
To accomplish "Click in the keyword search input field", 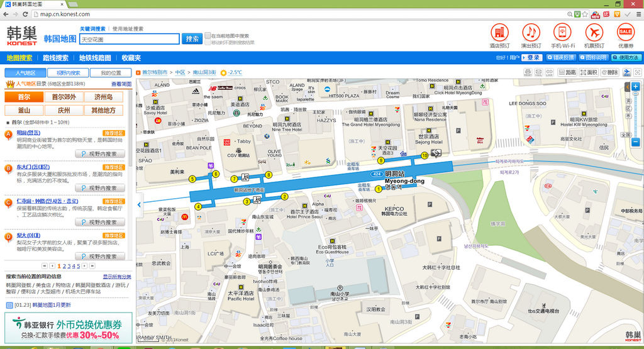I will tap(130, 39).
